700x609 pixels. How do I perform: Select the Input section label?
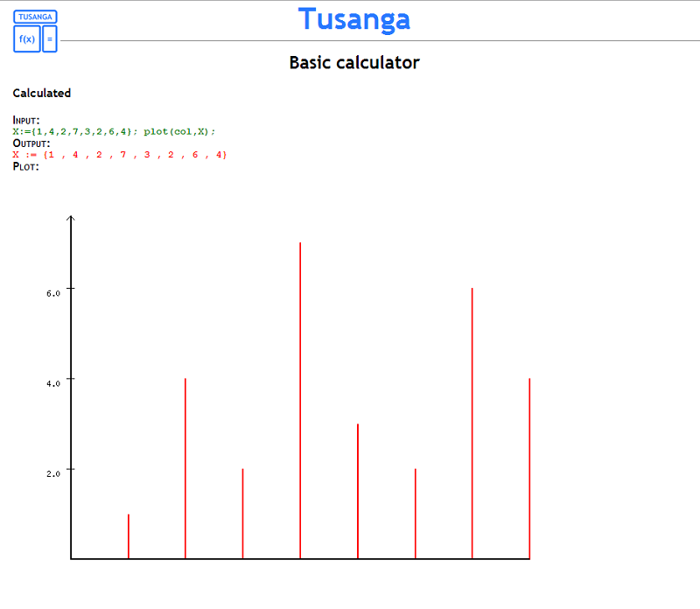26,121
